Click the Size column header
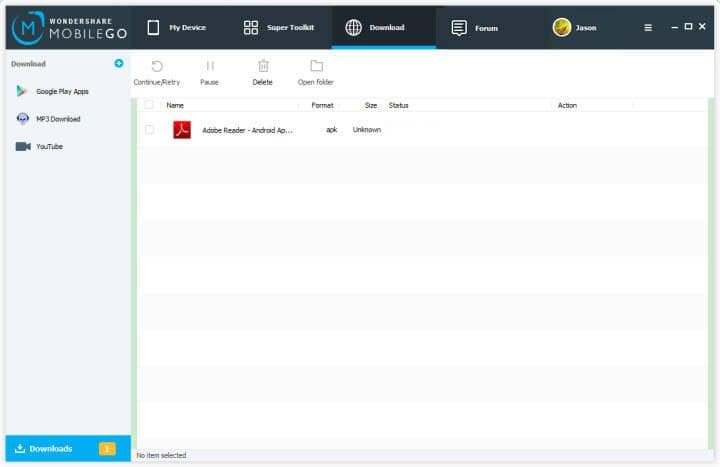 pos(371,105)
